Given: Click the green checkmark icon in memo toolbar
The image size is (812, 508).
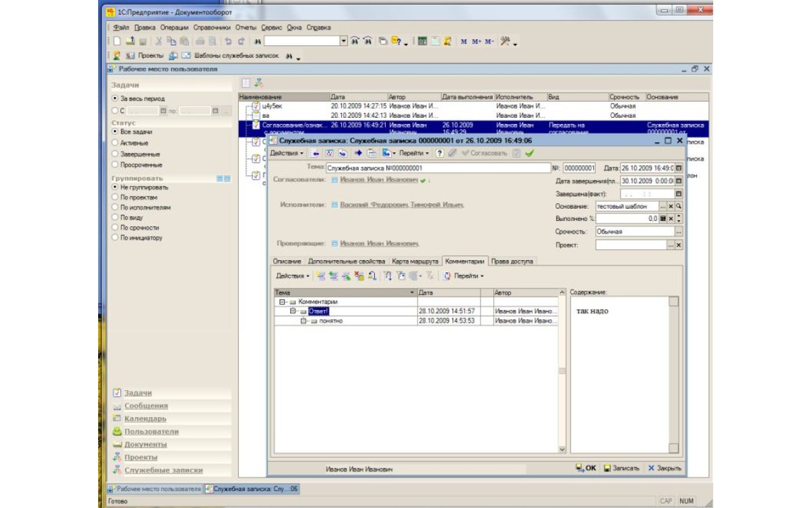Looking at the screenshot, I should pyautogui.click(x=529, y=153).
